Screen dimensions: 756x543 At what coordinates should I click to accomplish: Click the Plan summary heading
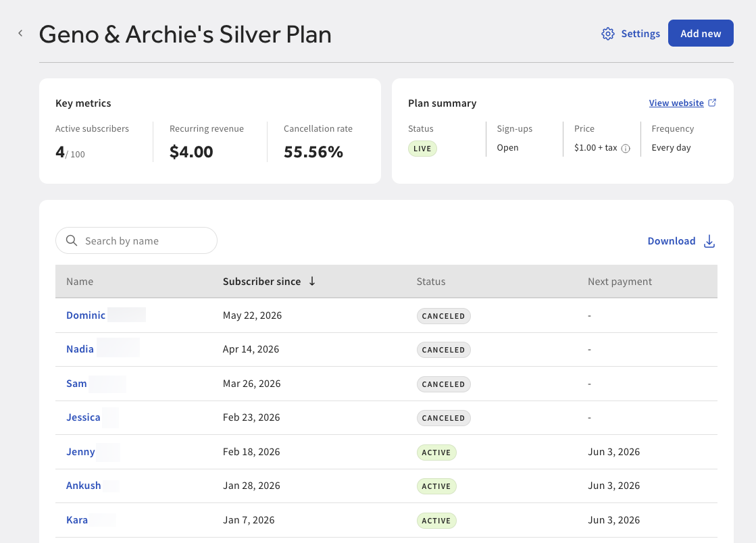442,103
